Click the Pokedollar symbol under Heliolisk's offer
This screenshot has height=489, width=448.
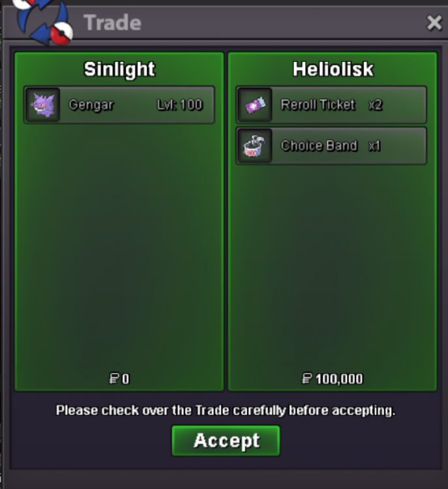point(306,379)
